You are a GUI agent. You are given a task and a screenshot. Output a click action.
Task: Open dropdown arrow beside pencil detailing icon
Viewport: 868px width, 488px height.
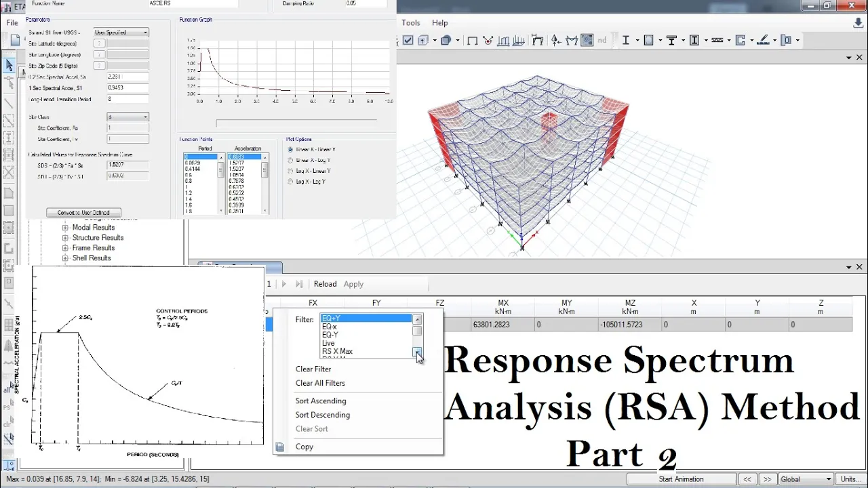coord(774,41)
